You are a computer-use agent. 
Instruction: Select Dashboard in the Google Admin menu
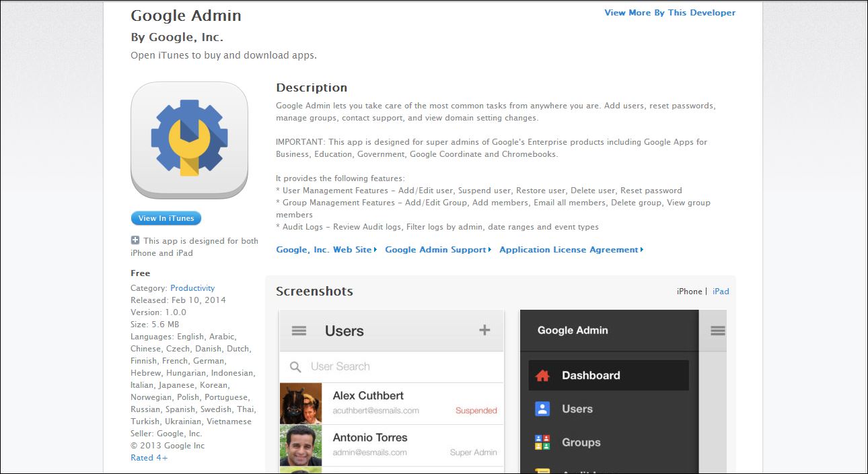click(608, 376)
